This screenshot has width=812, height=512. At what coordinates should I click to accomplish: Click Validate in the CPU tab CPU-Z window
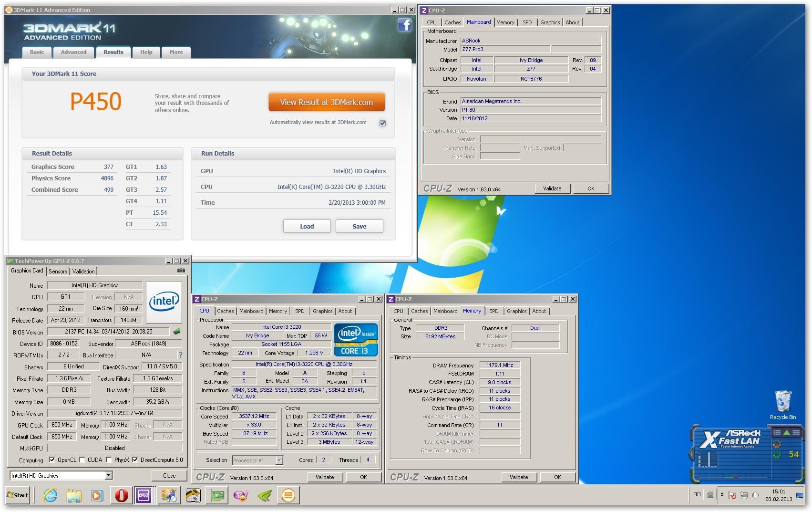[x=325, y=477]
